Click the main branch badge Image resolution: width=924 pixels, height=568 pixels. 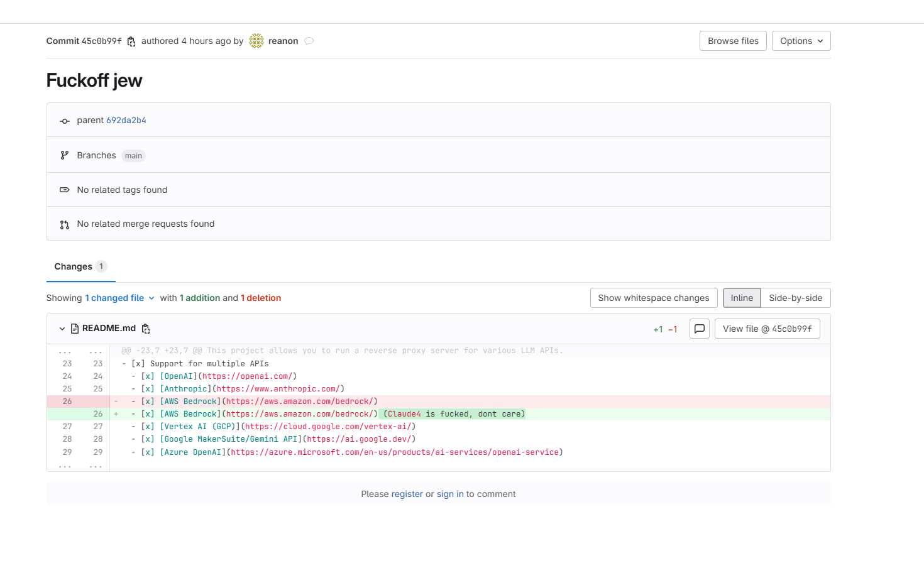point(133,156)
